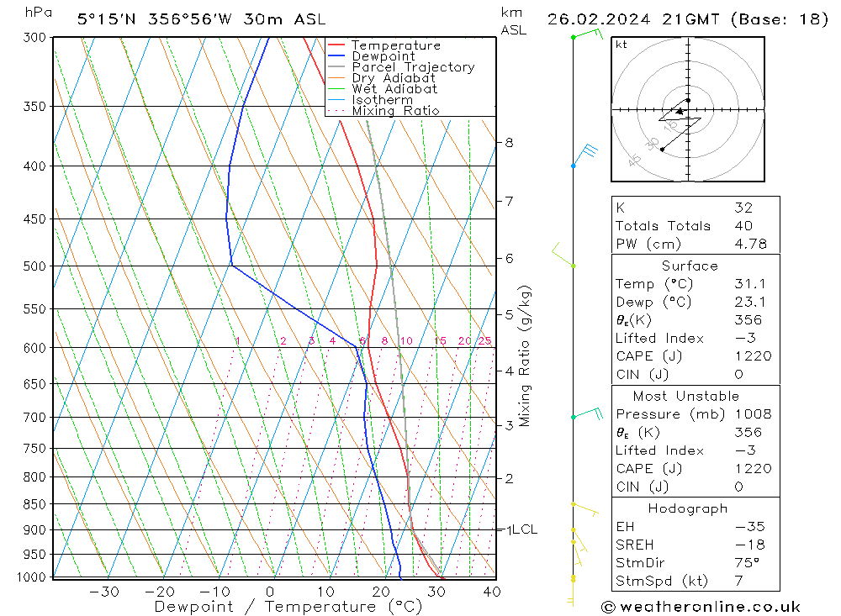Screen dimensions: 841x616
Task: Click the 40 temperature axis label
Action: [492, 592]
